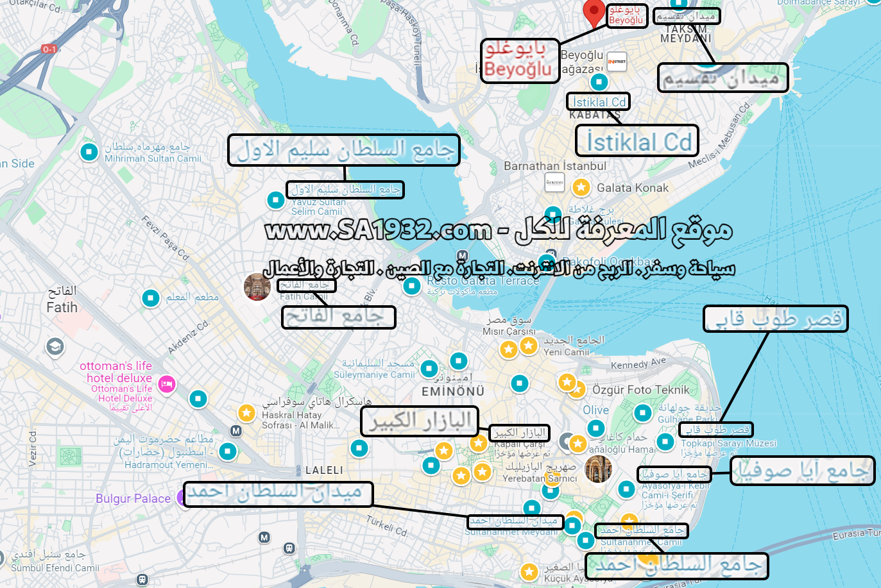Select the Cağaloğlu Hamamı star marker
The height and width of the screenshot is (588, 881).
[x=577, y=443]
